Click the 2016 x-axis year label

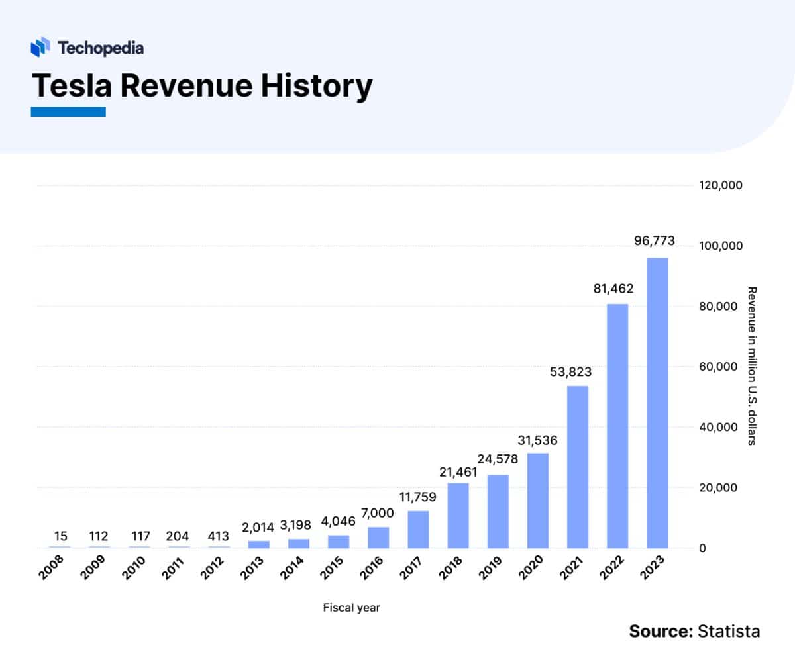370,568
